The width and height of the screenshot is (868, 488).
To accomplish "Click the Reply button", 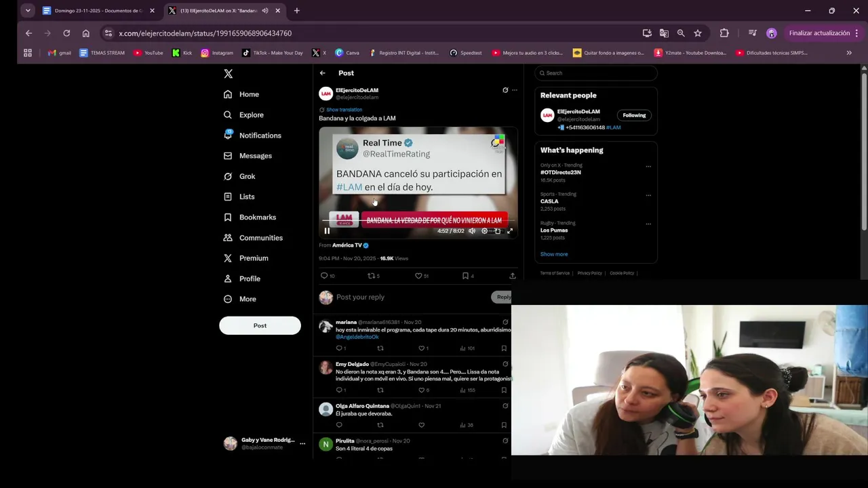I will (502, 297).
